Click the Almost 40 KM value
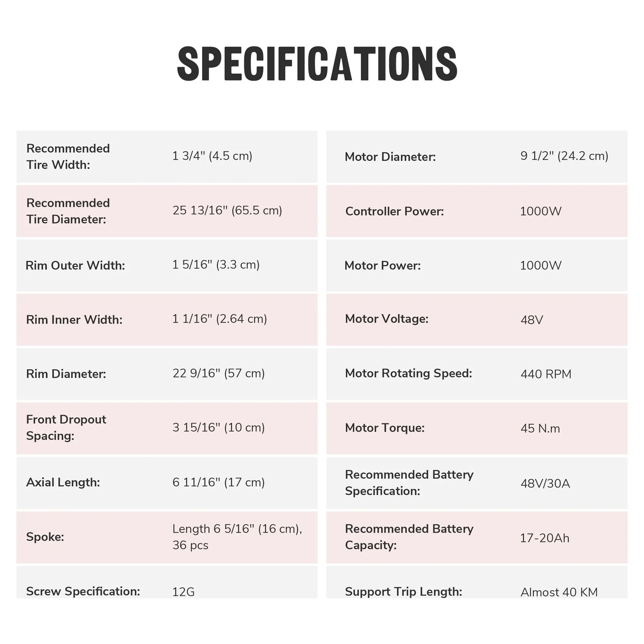644x644 pixels. [x=559, y=592]
